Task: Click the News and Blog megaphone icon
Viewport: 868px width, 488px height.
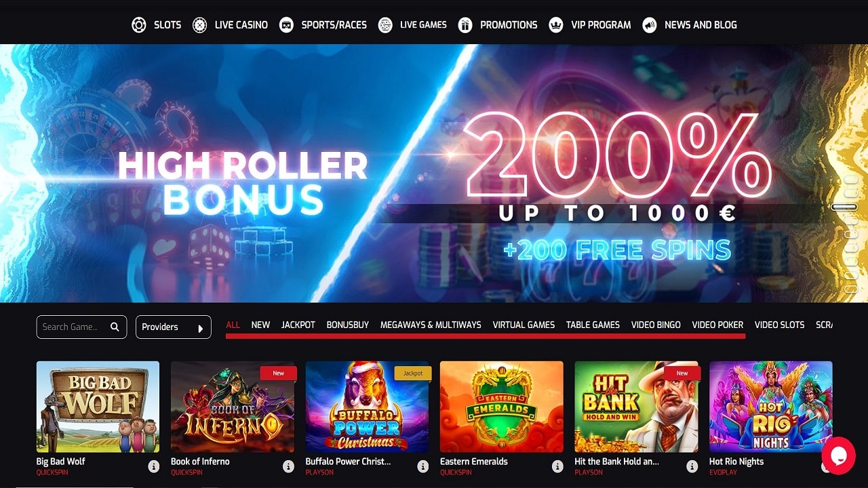Action: pos(650,25)
